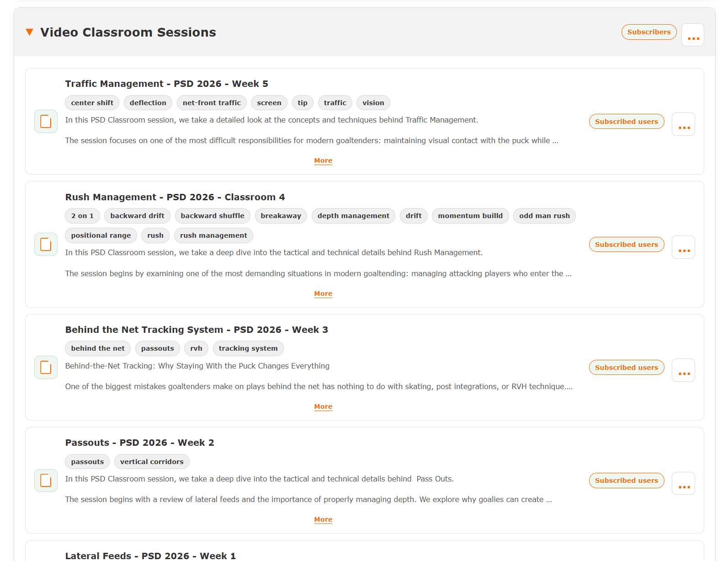Click the center shift tag
This screenshot has width=728, height=561.
pos(92,103)
